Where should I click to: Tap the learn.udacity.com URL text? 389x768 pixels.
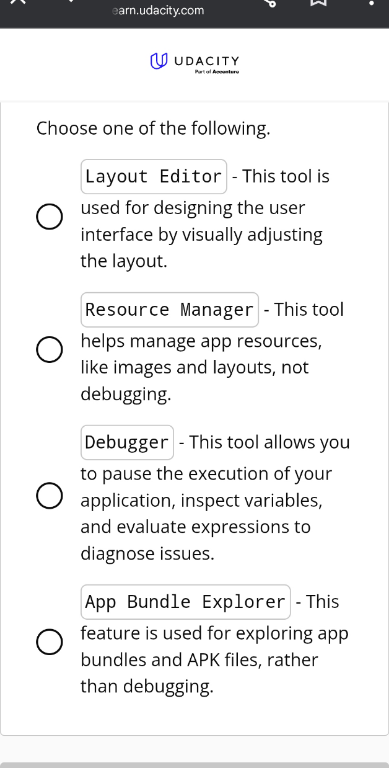click(x=158, y=11)
